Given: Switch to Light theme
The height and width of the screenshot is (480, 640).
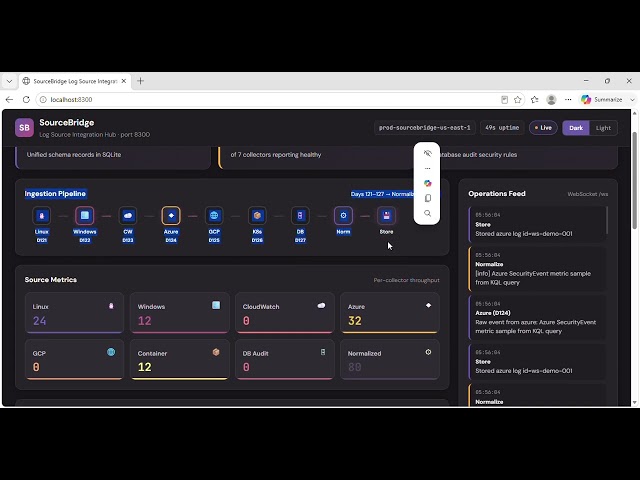Looking at the screenshot, I should (x=603, y=128).
